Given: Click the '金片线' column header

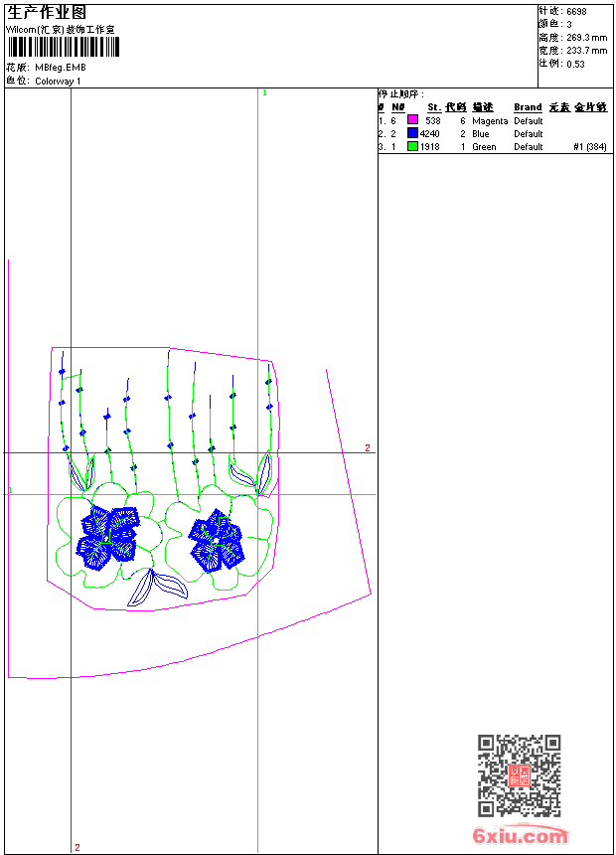Looking at the screenshot, I should point(591,107).
